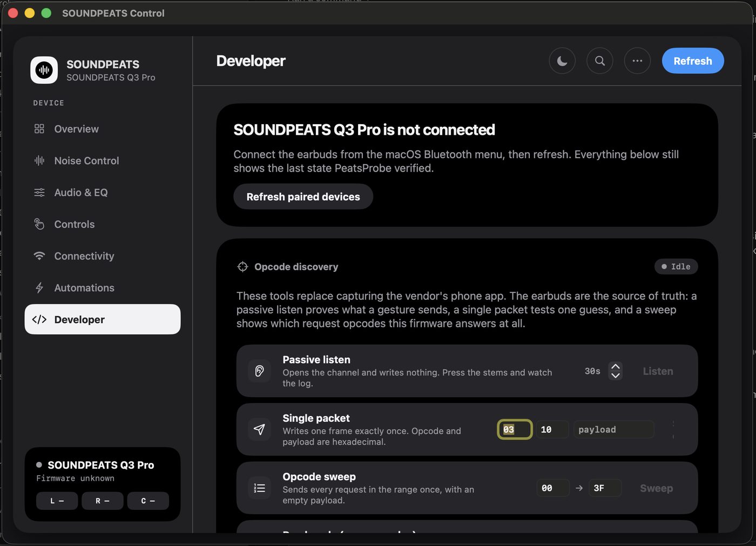Image resolution: width=756 pixels, height=546 pixels.
Task: Select the Developer sidebar item
Action: (x=103, y=319)
